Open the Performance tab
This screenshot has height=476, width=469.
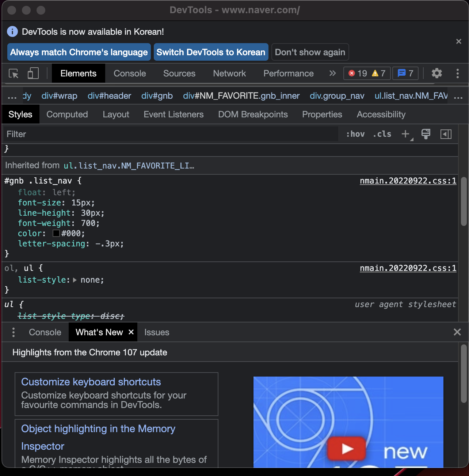point(289,73)
